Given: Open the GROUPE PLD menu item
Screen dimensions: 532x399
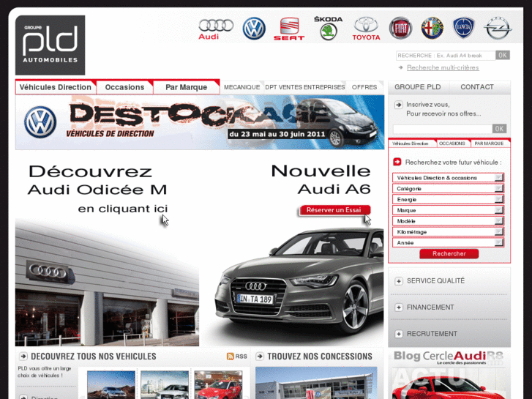Looking at the screenshot, I should (418, 87).
